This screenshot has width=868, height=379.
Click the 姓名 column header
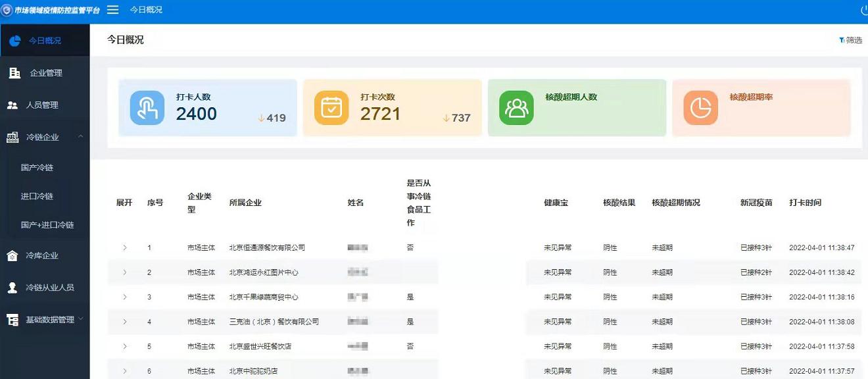pos(356,203)
